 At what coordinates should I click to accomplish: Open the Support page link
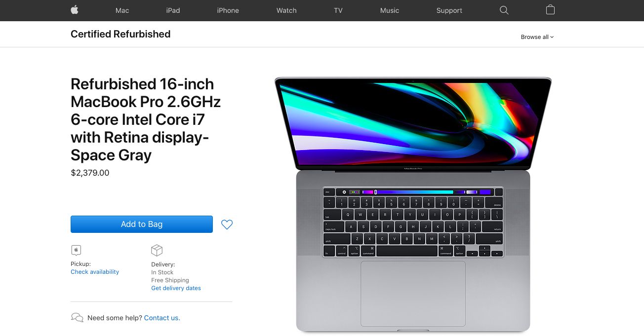(449, 10)
